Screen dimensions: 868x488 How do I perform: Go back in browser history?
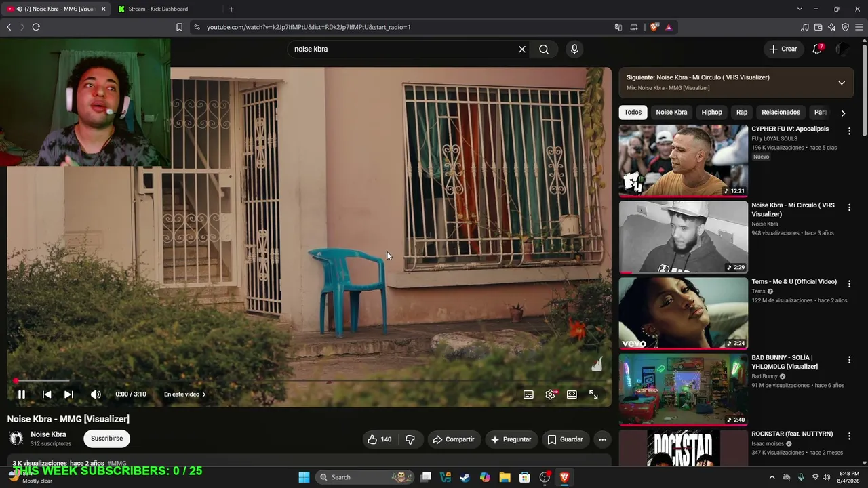click(x=9, y=27)
